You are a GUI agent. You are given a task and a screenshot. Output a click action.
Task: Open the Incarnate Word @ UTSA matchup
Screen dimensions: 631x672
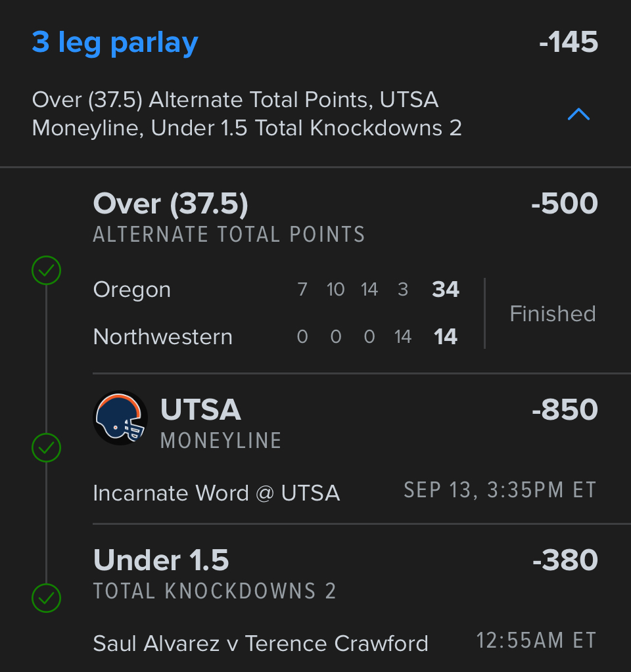[216, 493]
